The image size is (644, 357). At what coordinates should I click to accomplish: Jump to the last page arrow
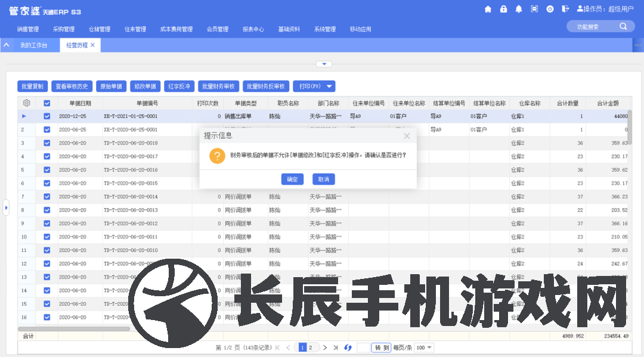click(336, 347)
